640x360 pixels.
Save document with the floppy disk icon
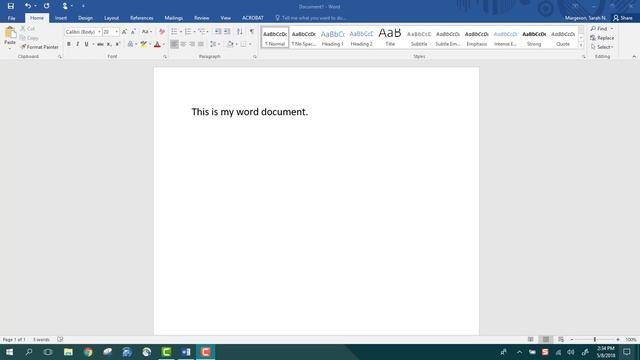click(x=11, y=6)
